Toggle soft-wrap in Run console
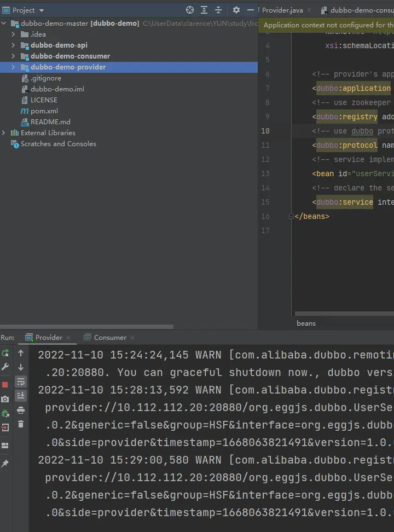 pos(21,381)
